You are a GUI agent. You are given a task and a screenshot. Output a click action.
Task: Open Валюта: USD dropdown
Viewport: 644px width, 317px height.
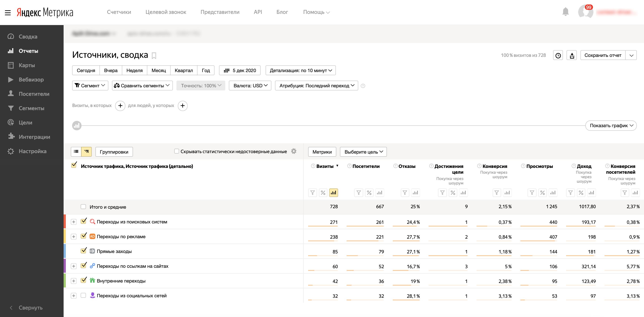(x=250, y=86)
